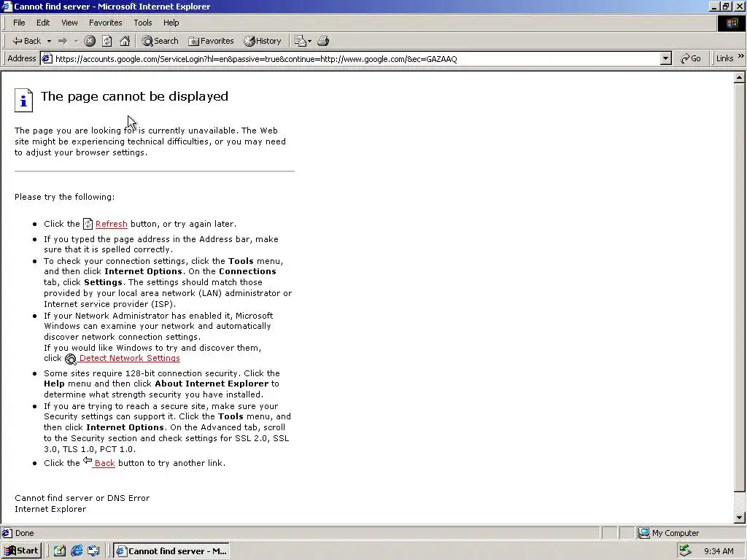Screen dimensions: 747x560
Task: Click the 9:34 AM taskbar clock
Action: point(719,551)
